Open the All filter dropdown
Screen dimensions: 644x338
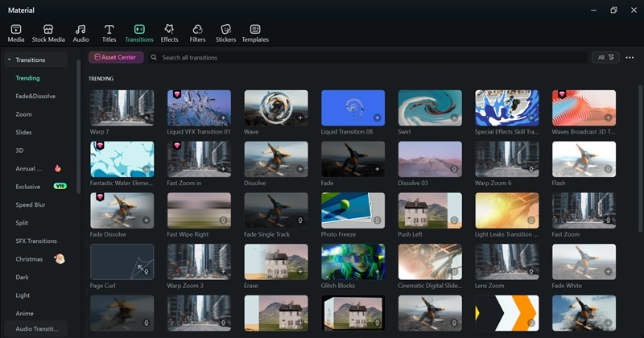point(605,57)
